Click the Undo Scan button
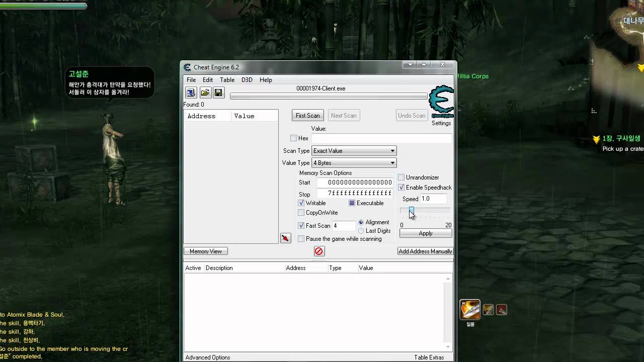The width and height of the screenshot is (644, 362). [x=412, y=116]
